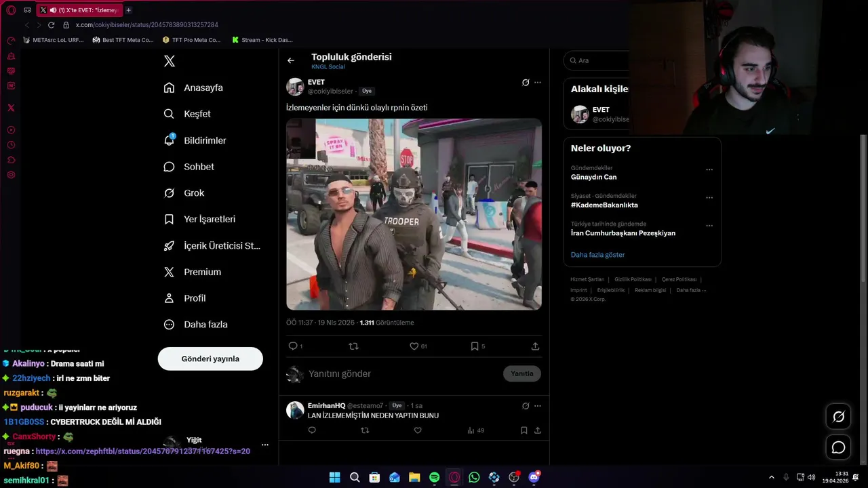Open Player icon in Opera sidebar
The height and width of the screenshot is (488, 868).
(x=11, y=130)
